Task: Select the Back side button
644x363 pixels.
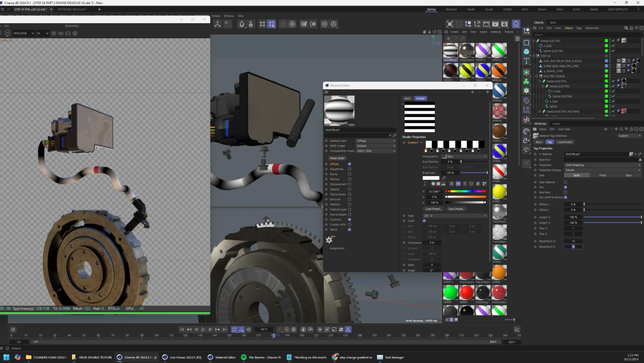Action: pyautogui.click(x=628, y=175)
